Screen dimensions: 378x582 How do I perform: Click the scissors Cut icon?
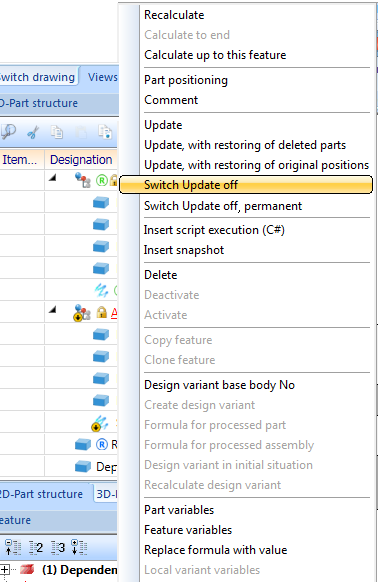(x=33, y=132)
